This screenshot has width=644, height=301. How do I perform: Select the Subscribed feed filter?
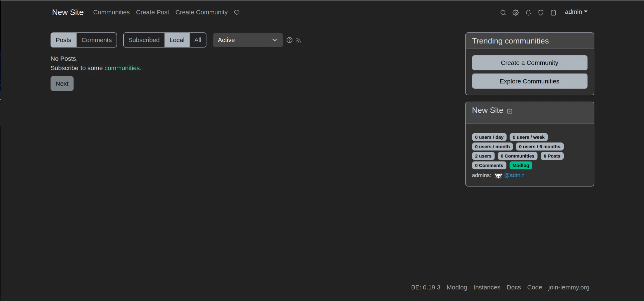(144, 40)
